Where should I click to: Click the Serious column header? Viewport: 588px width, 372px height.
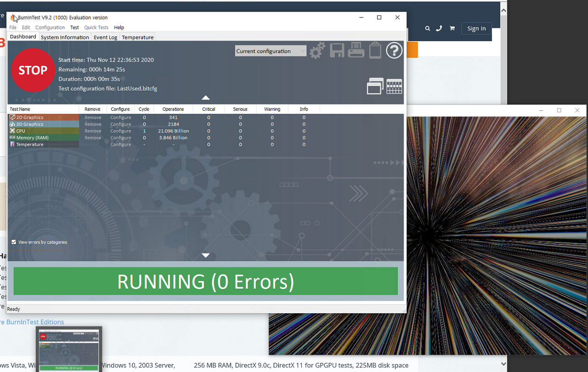click(240, 109)
